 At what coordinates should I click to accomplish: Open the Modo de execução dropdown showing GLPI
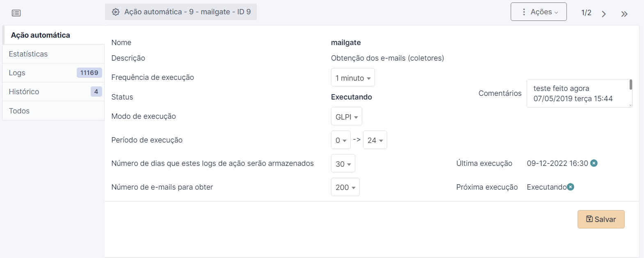tap(346, 116)
